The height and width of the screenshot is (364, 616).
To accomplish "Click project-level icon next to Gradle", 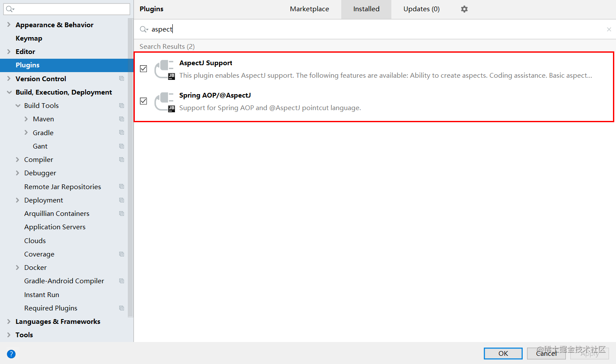I will 121,133.
